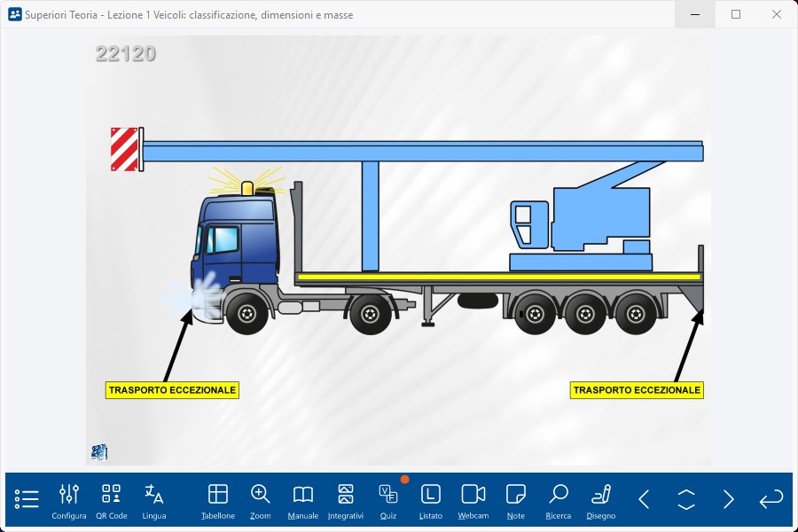Open the Manuale book
This screenshot has height=532, width=798.
coord(303,500)
